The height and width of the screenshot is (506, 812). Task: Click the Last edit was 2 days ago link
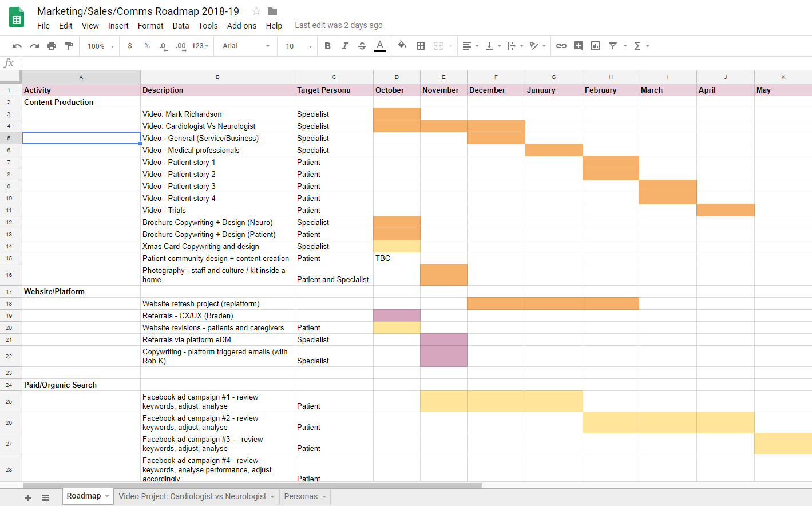click(x=338, y=25)
